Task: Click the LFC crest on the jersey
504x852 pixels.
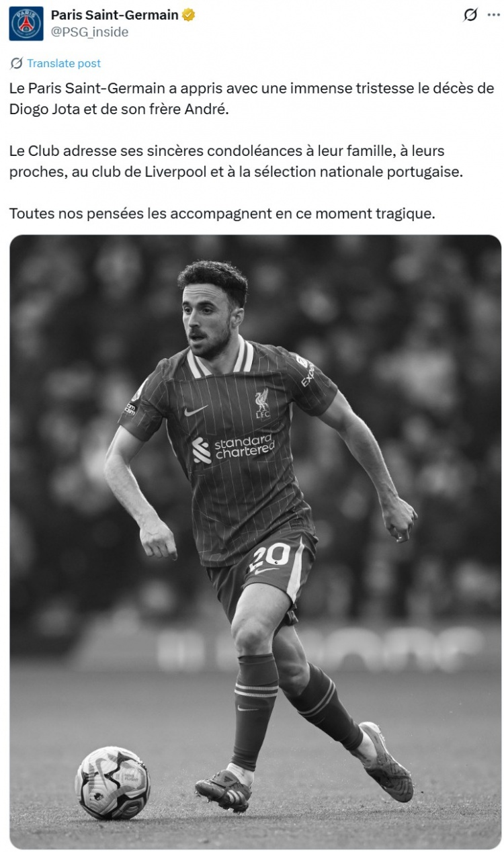Action: 261,403
